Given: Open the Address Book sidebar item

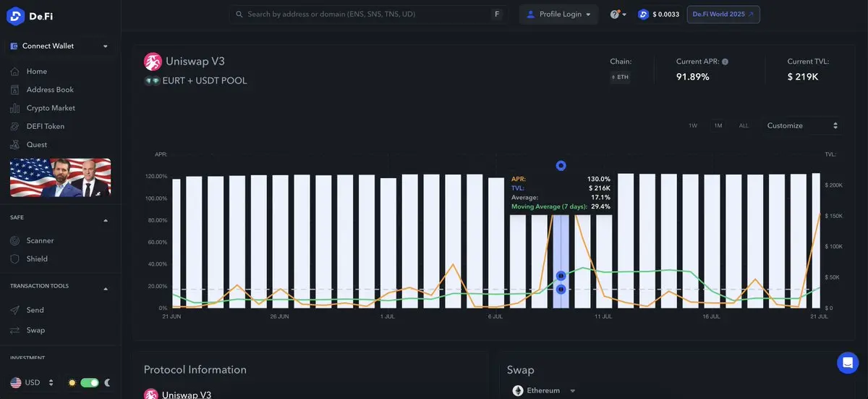Looking at the screenshot, I should tap(50, 90).
